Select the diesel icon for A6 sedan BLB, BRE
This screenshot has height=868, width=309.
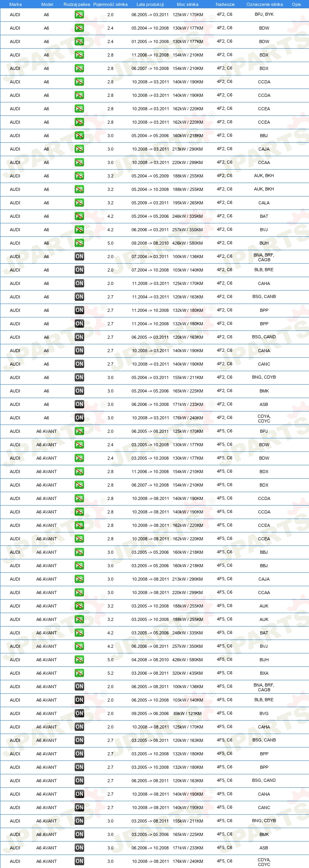(79, 270)
